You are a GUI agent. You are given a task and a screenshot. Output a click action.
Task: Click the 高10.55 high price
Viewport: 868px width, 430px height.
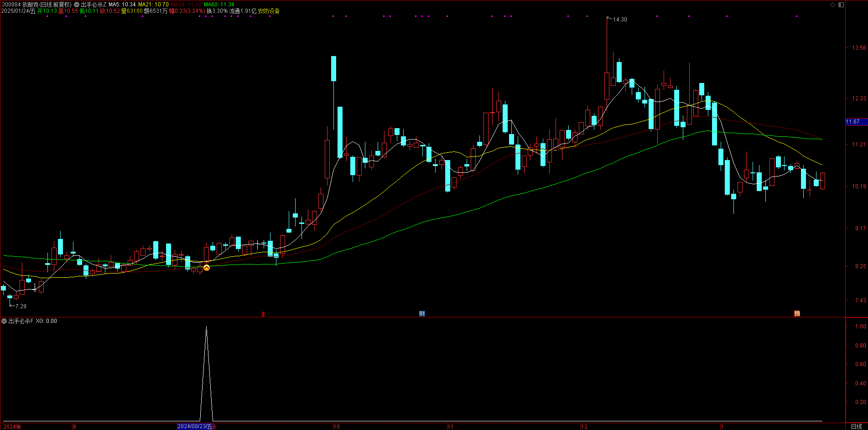[68, 11]
